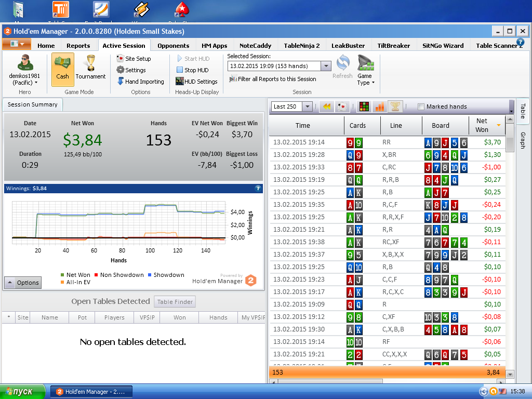The image size is (532, 399).
Task: Click the Board column header
Action: [441, 126]
